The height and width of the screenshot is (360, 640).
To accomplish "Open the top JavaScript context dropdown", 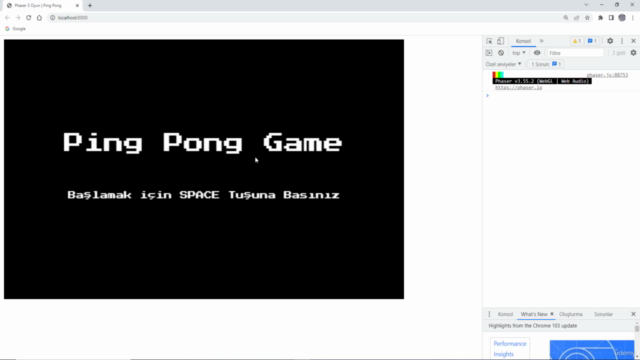I will 519,53.
